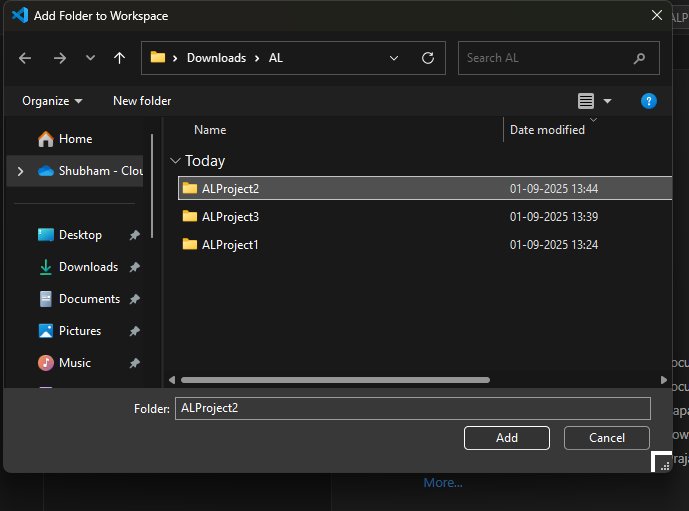The height and width of the screenshot is (511, 689).
Task: Click New folder in the toolbar
Action: (142, 101)
